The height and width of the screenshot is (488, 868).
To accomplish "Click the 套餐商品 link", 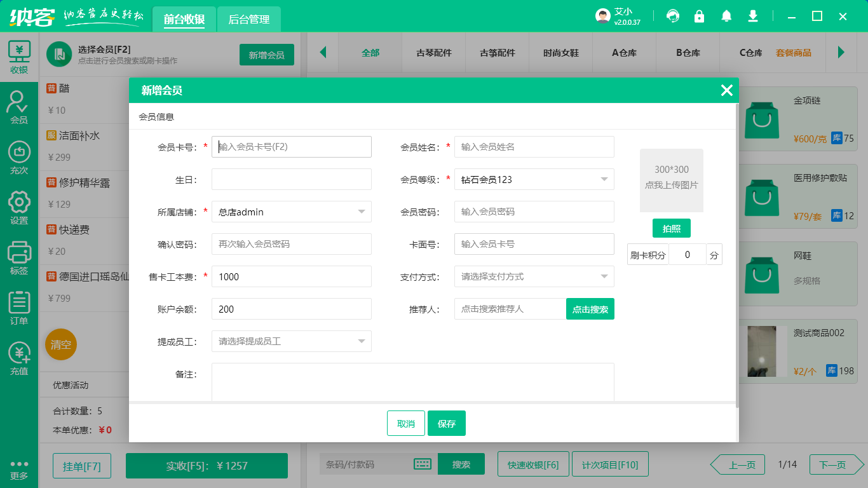I will click(794, 53).
